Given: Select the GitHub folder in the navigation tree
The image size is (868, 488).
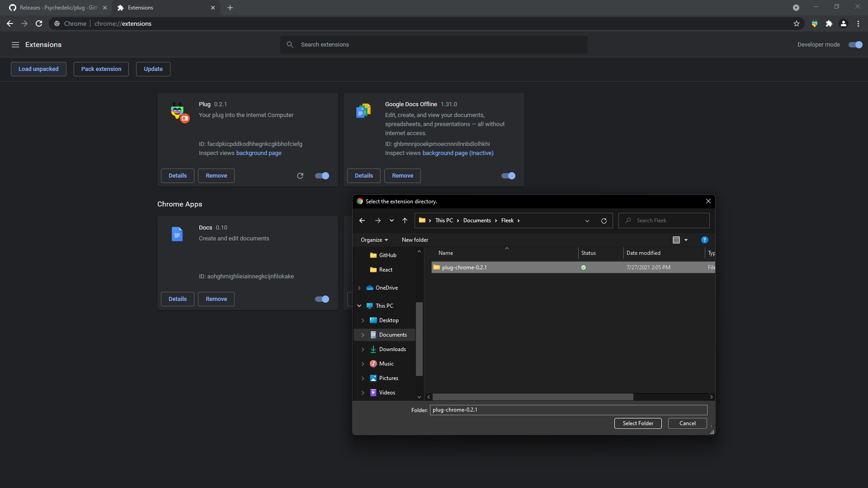Looking at the screenshot, I should [x=384, y=255].
